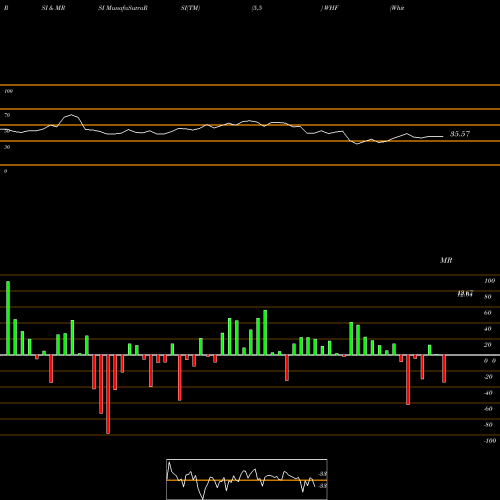The image size is (500, 500).
Task: Click the -20 label on MR axis
Action: pyautogui.click(x=488, y=377)
